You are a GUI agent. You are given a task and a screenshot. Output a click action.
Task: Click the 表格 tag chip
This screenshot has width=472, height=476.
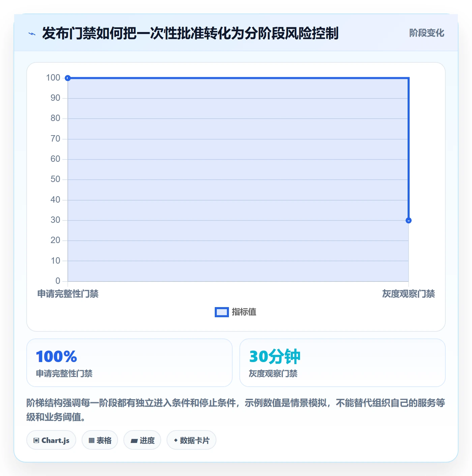[100, 440]
